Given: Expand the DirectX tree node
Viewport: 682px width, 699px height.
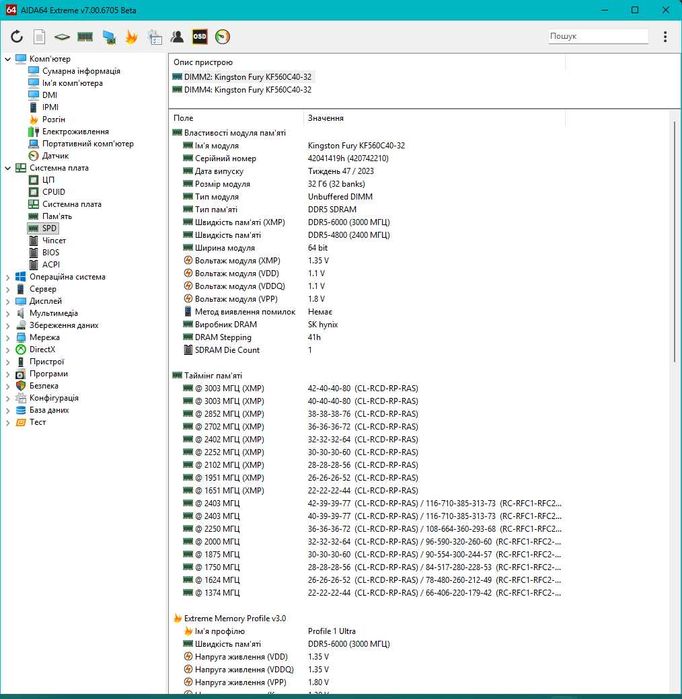Looking at the screenshot, I should [8, 350].
